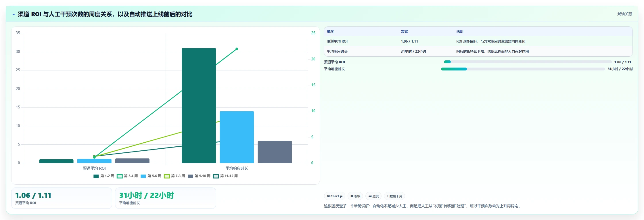Click the 渠道平均 ROI table row label
Image resolution: width=644 pixels, height=220 pixels.
pos(337,41)
